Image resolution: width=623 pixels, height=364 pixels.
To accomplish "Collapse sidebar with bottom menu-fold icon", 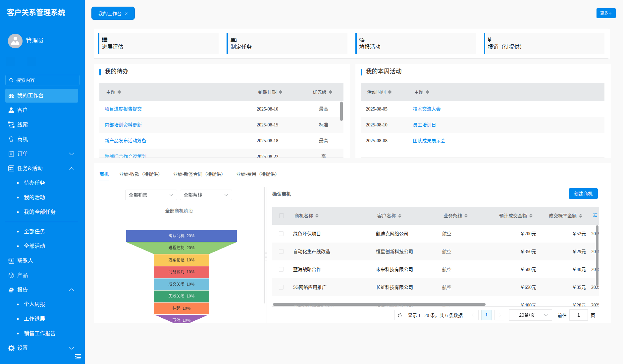I will [78, 356].
